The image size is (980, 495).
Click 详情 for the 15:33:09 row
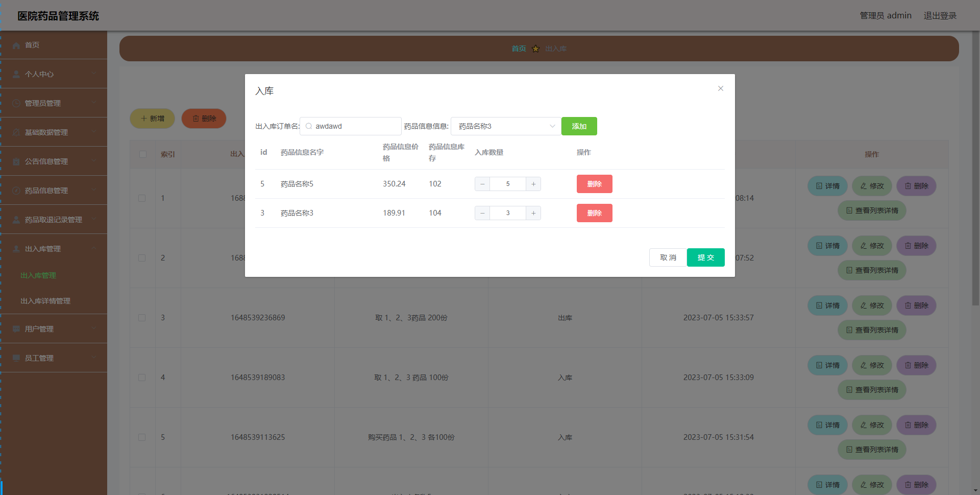point(827,365)
